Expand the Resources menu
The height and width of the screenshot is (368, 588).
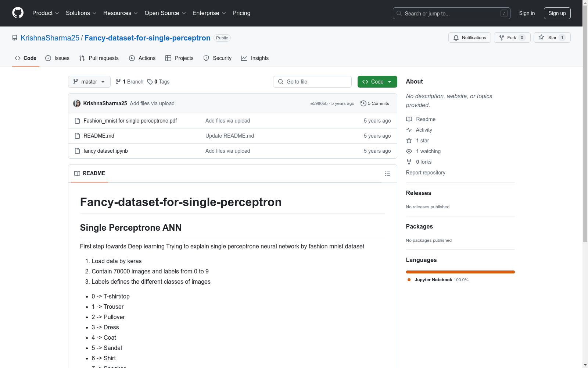point(121,13)
